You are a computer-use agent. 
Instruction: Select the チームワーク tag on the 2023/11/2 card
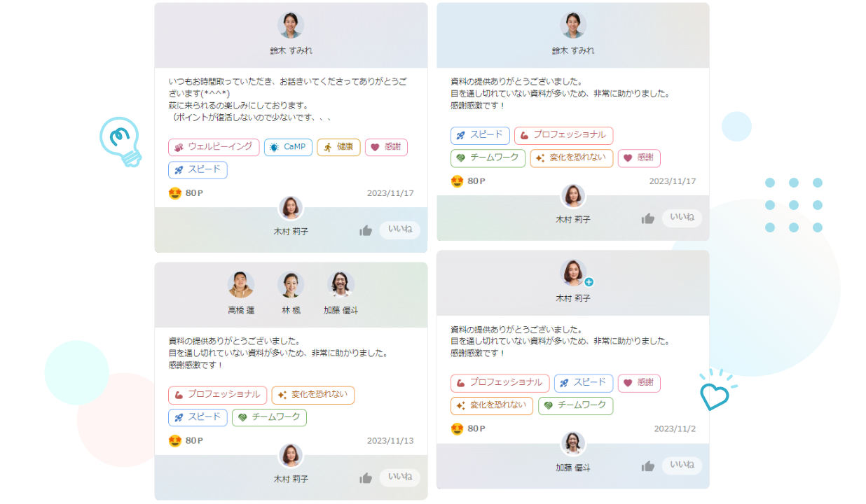click(575, 405)
